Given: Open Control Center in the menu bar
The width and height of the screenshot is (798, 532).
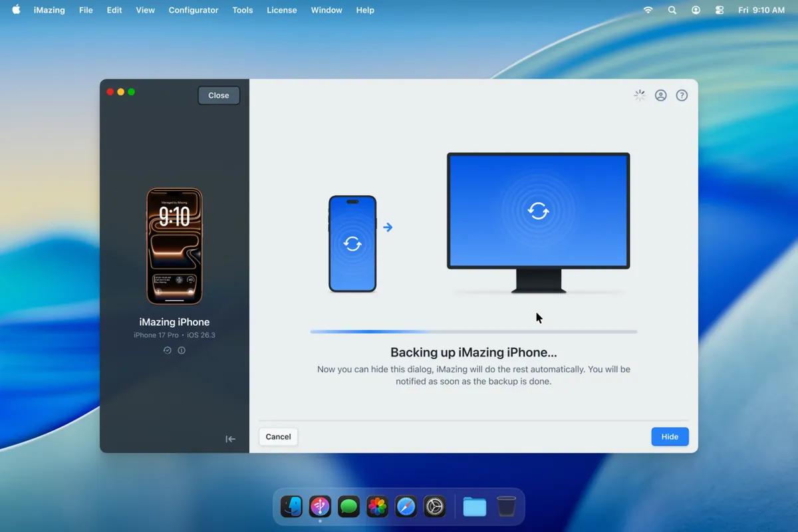Looking at the screenshot, I should tap(720, 10).
